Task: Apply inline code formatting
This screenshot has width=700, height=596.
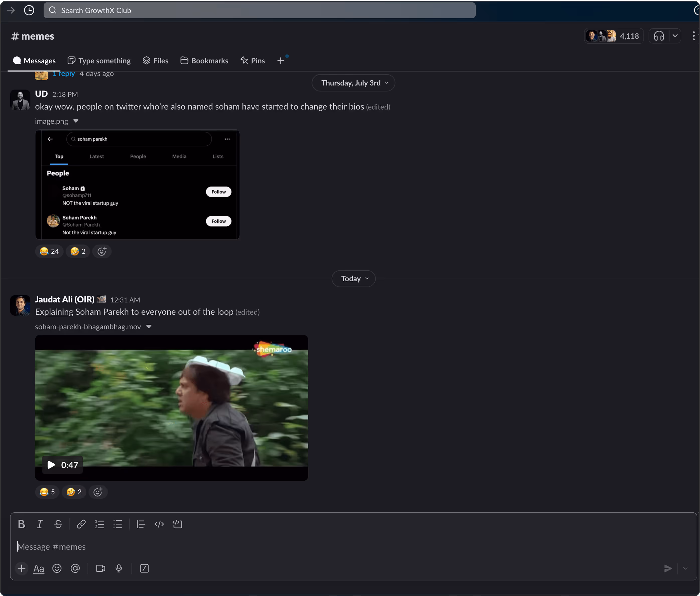Action: pyautogui.click(x=159, y=524)
